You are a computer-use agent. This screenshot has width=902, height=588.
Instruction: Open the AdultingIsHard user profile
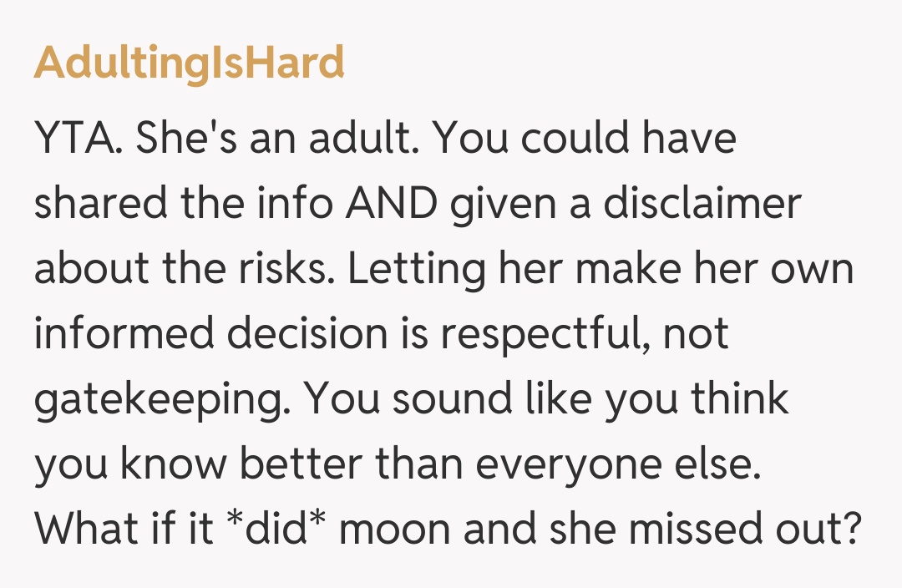point(189,63)
